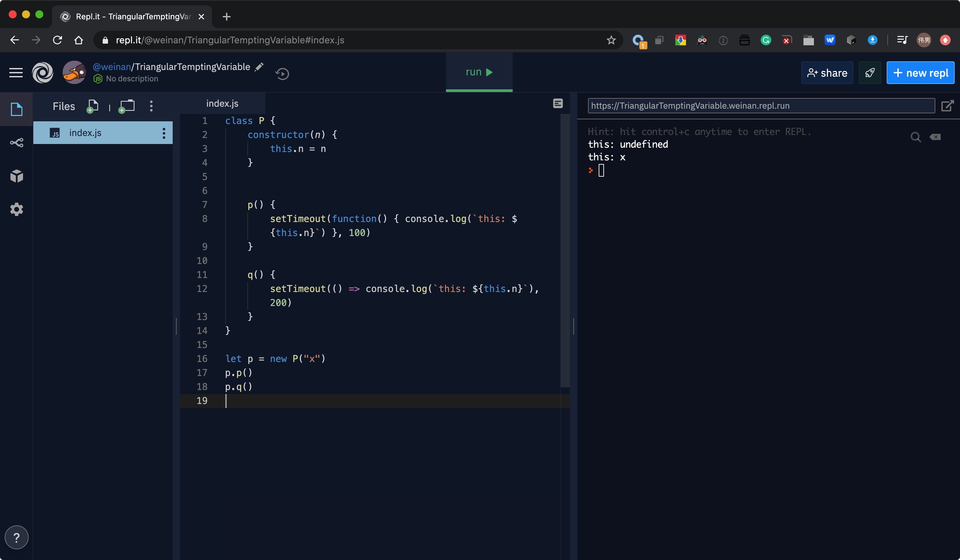
Task: Click the @weinan profile link
Action: click(112, 67)
